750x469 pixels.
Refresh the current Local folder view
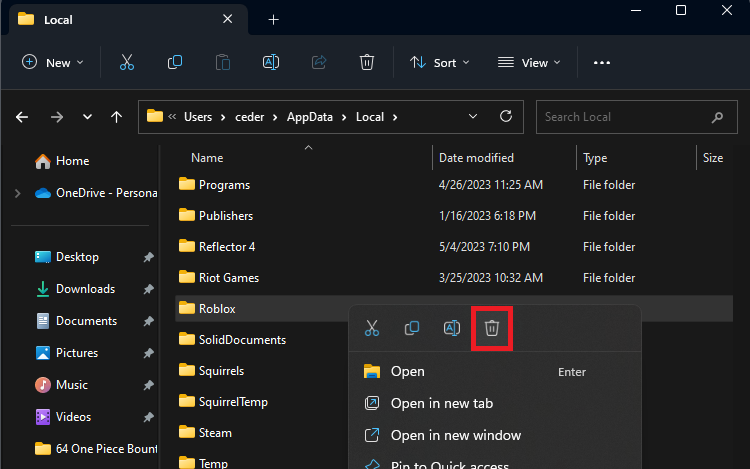click(x=506, y=116)
